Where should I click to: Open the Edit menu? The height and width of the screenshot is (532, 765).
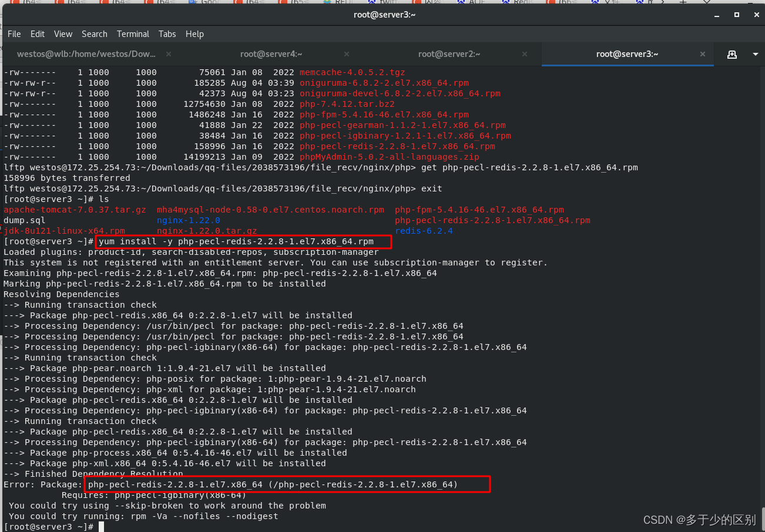[x=38, y=34]
